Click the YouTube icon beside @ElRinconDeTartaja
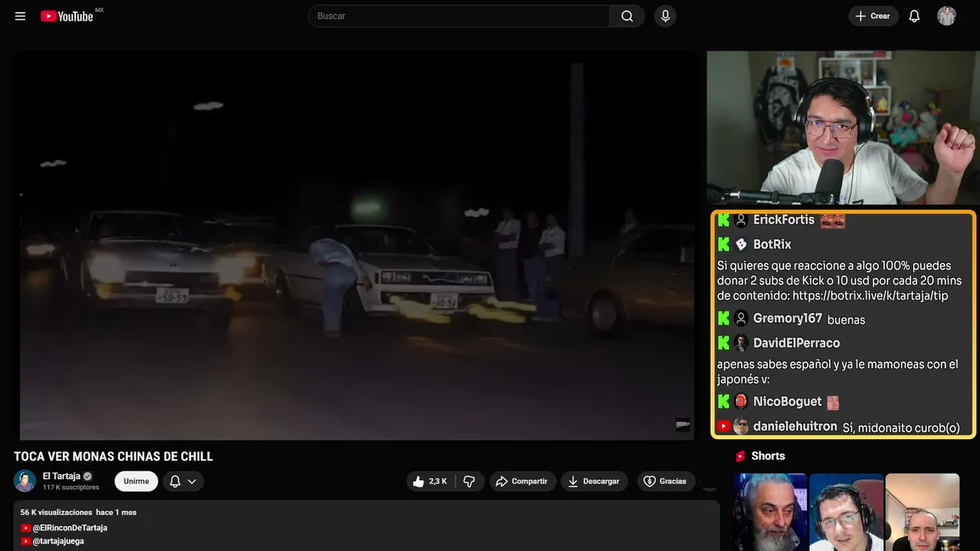Screen dimensions: 980x551 point(26,528)
